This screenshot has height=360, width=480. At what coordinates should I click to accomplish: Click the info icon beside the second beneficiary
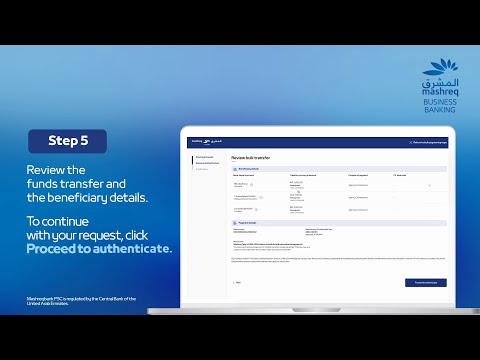point(261,197)
